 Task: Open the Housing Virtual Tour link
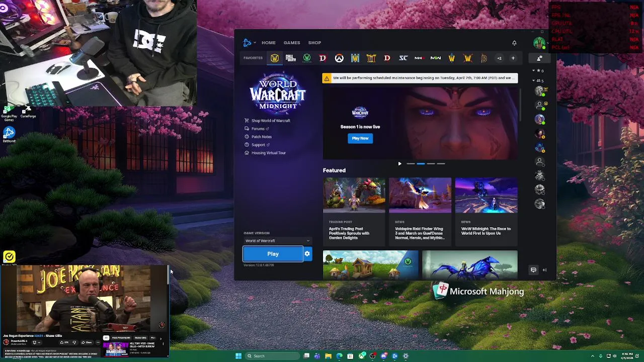(265, 153)
